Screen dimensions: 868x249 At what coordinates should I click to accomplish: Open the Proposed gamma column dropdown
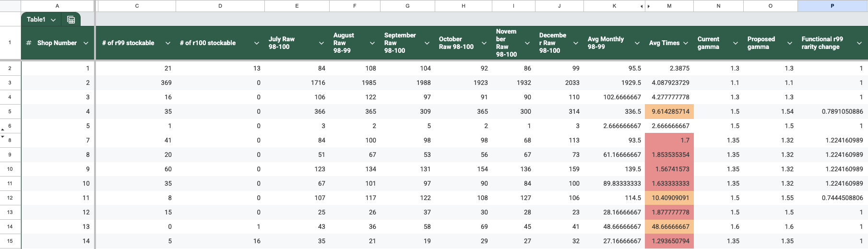[x=790, y=43]
